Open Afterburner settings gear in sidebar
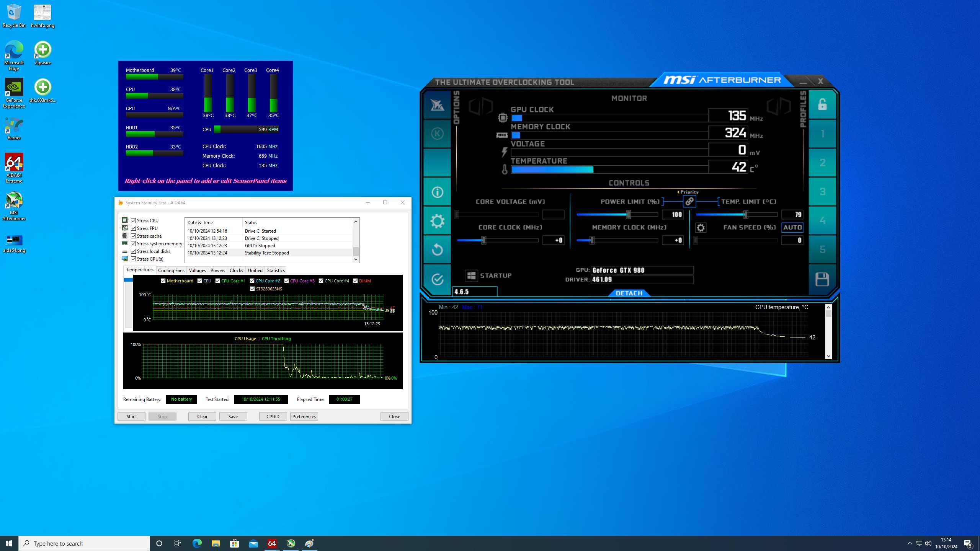The height and width of the screenshot is (551, 980). pos(437,221)
